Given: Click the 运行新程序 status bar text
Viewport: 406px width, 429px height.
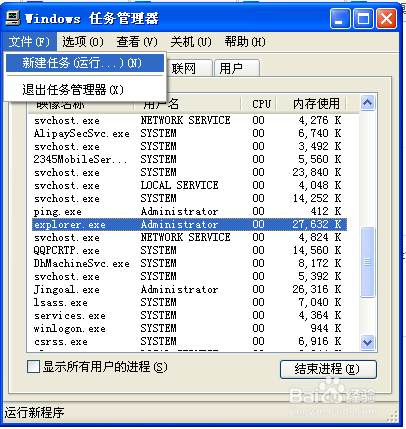Looking at the screenshot, I should (34, 413).
